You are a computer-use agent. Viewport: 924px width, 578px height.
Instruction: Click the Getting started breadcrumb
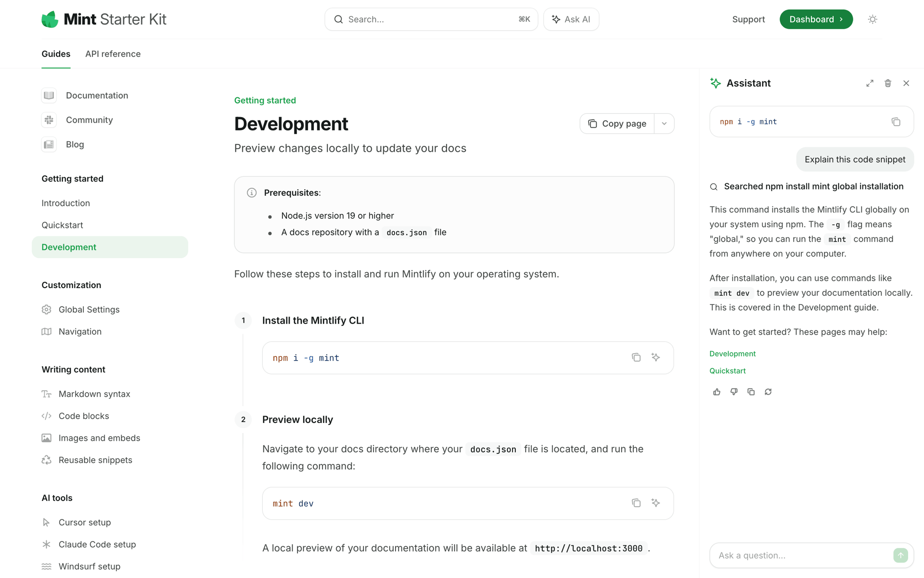265,100
